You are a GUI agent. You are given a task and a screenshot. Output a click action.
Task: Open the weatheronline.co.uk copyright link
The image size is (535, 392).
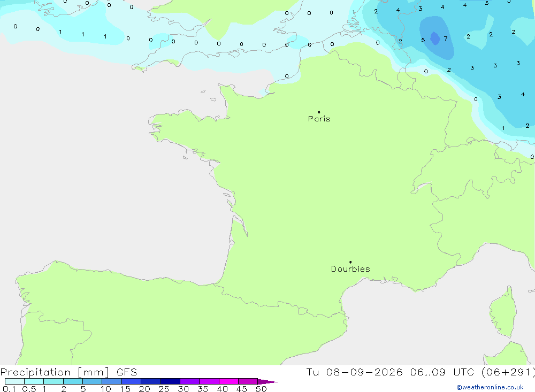point(490,387)
